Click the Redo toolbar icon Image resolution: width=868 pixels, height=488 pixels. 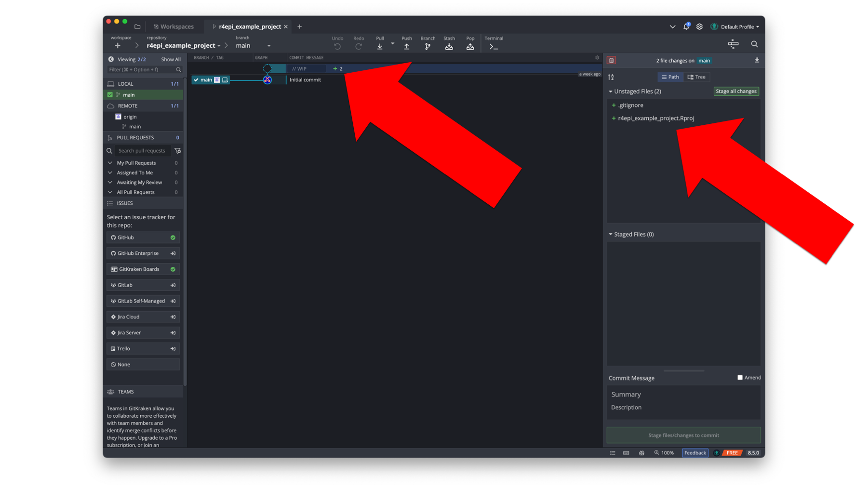pyautogui.click(x=359, y=46)
